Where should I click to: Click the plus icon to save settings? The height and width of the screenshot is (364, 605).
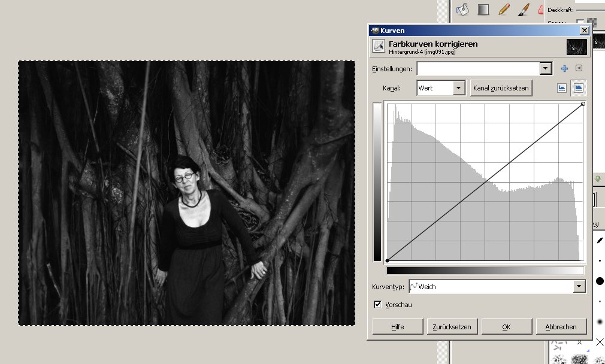coord(564,68)
